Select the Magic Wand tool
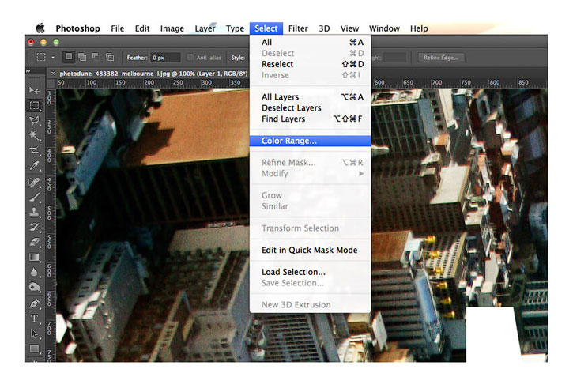This screenshot has width=573, height=392. click(34, 136)
